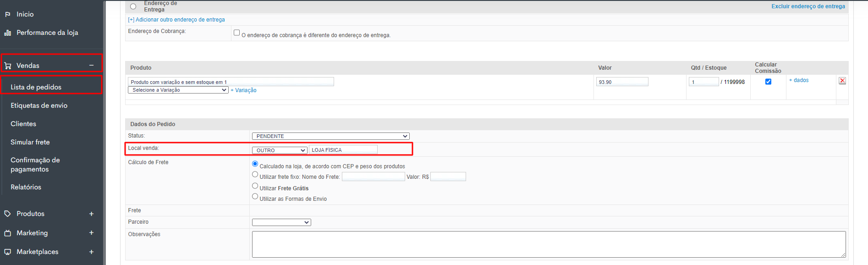Collapse Vendas menu with minus icon
The width and height of the screenshot is (868, 265).
91,66
